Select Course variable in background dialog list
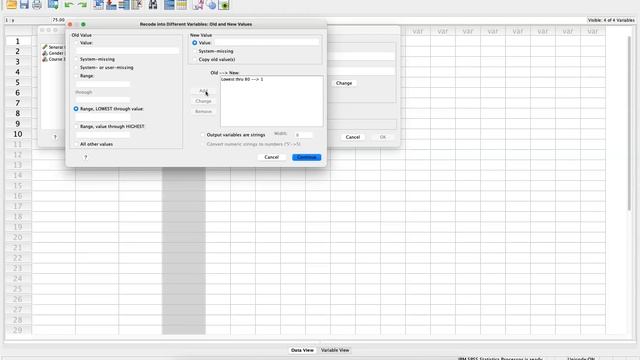640x360 pixels. 53,59
